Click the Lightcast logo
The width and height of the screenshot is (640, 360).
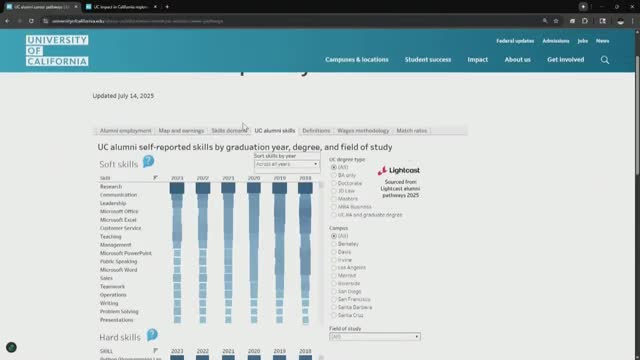tap(399, 170)
